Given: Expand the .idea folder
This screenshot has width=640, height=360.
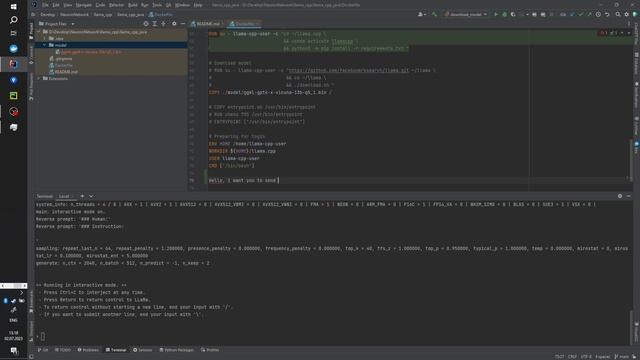Looking at the screenshot, I should [45, 38].
